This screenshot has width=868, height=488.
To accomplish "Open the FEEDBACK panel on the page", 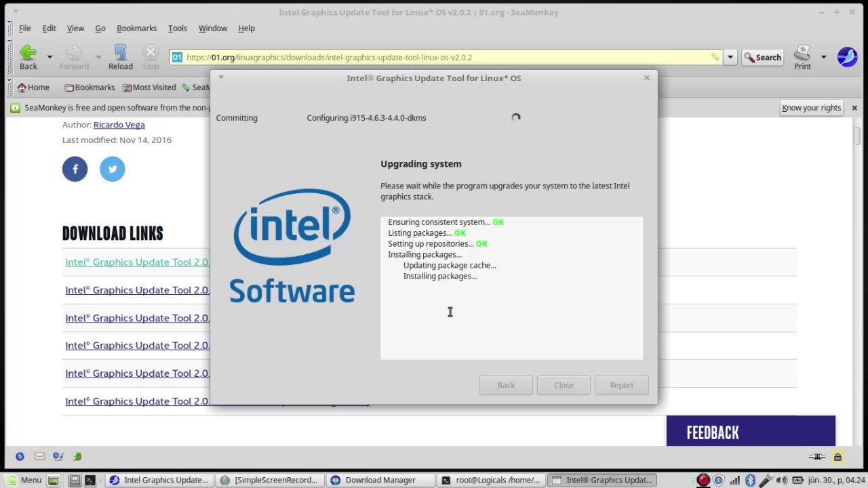I will tap(751, 431).
